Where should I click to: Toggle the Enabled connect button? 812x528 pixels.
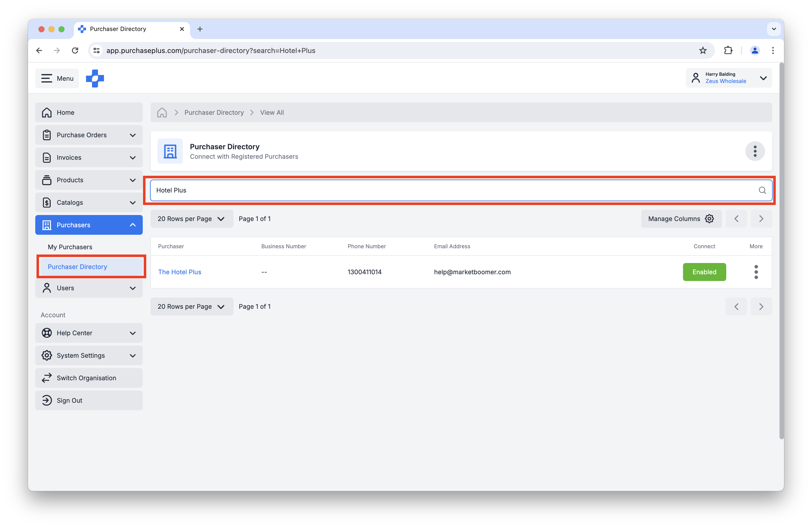coord(704,272)
